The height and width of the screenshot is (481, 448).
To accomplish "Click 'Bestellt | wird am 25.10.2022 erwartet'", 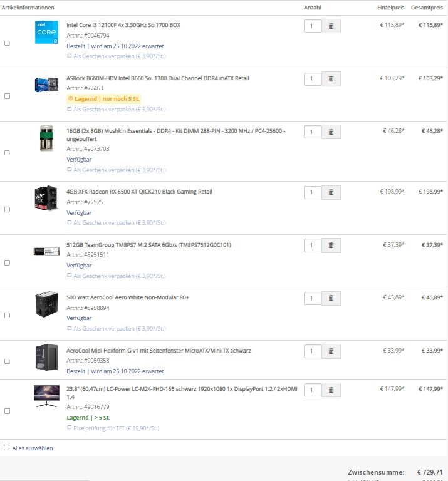I will [115, 46].
